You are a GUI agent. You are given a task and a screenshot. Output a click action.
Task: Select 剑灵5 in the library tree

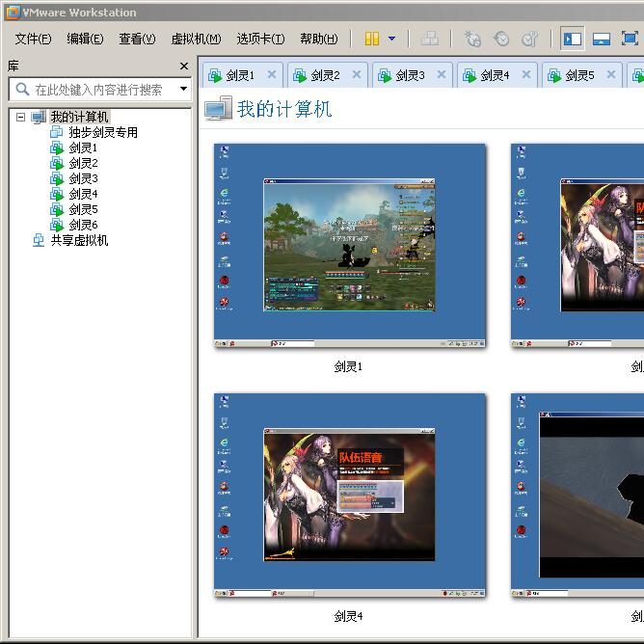tap(83, 209)
